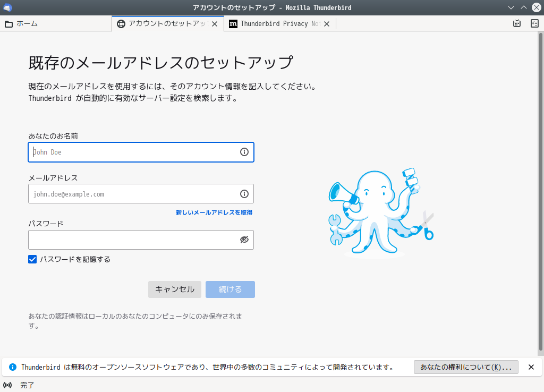Close the アカウントのセットアップ tab
Image resolution: width=544 pixels, height=392 pixels.
215,24
